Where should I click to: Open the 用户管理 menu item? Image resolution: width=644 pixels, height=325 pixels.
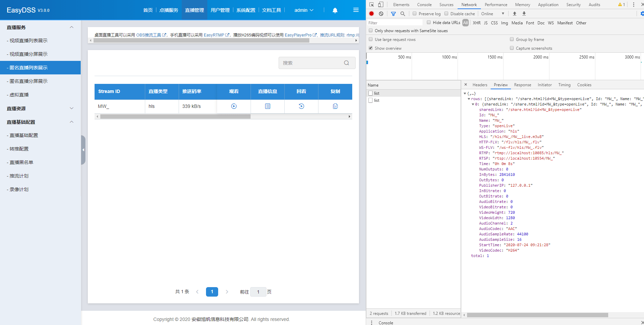[x=220, y=10]
